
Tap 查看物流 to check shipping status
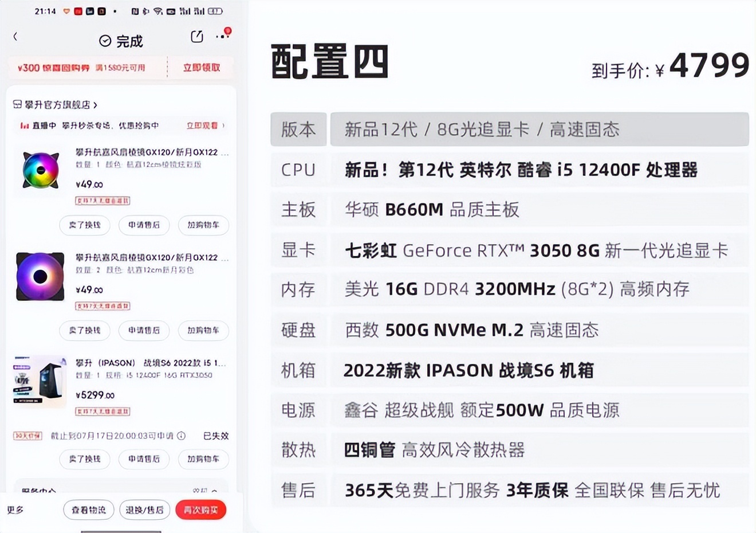tap(88, 510)
